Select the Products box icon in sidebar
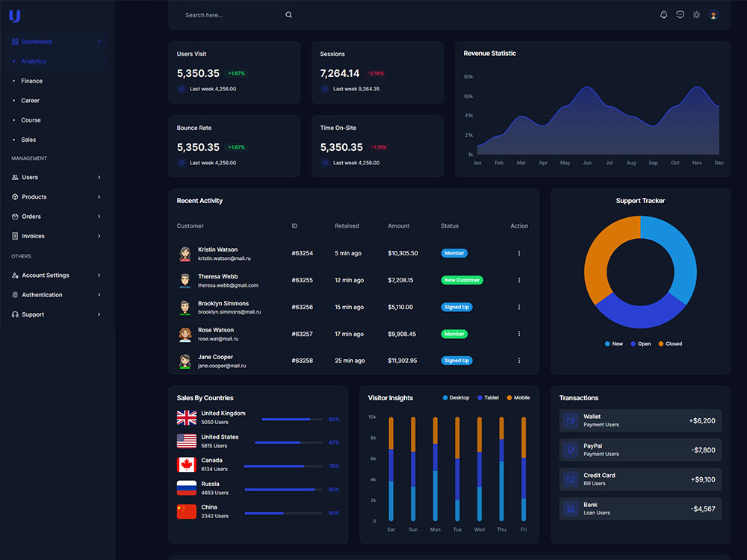 [16, 196]
